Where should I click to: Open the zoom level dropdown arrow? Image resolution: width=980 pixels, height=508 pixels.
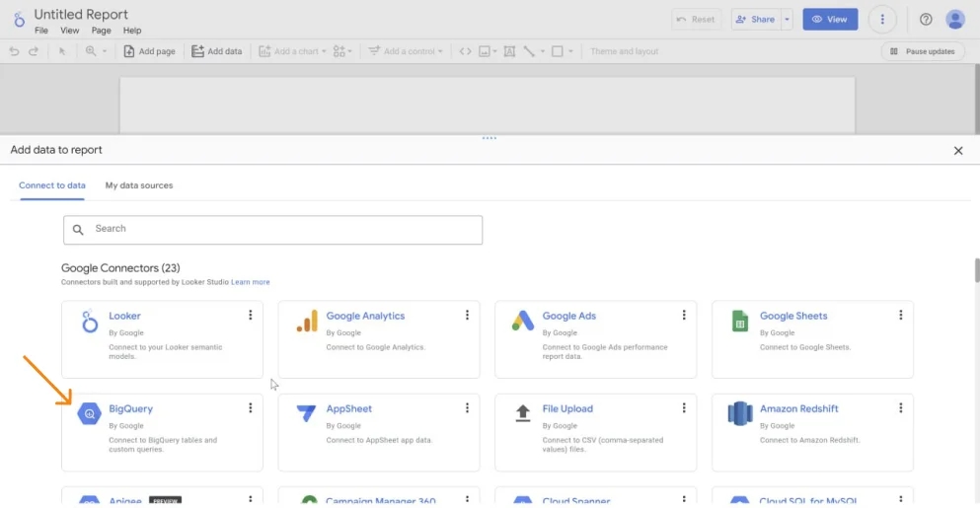(105, 51)
